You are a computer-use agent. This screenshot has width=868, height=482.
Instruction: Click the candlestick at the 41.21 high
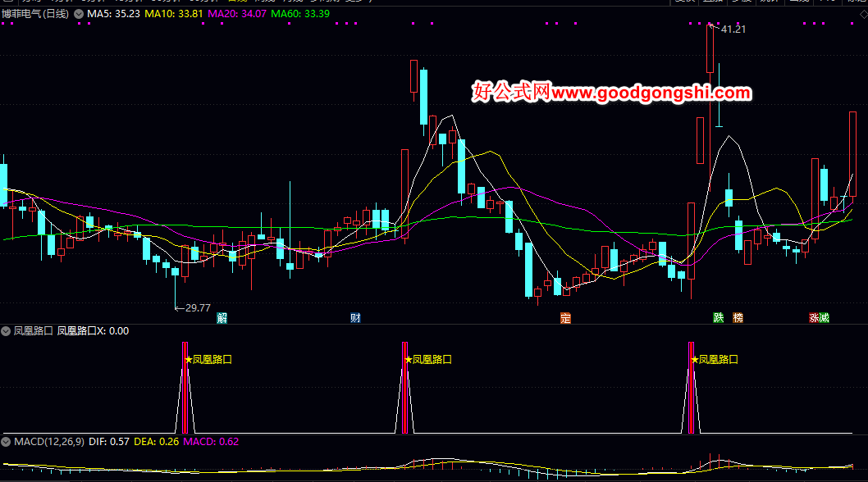(x=710, y=48)
